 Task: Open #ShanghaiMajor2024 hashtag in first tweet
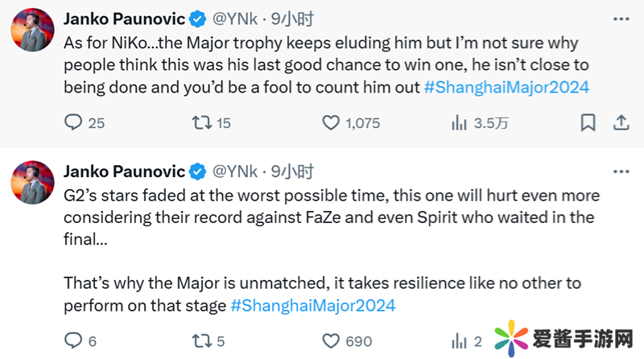pyautogui.click(x=506, y=87)
